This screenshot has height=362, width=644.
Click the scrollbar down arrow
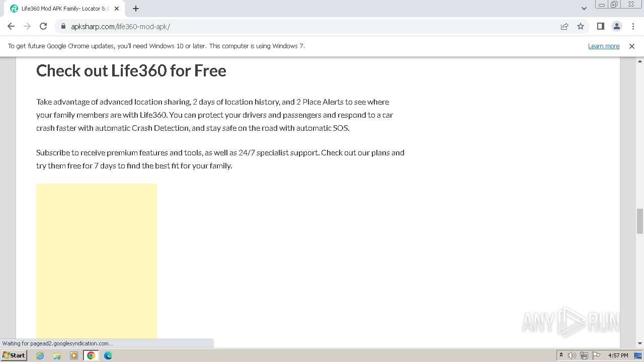tap(640, 343)
